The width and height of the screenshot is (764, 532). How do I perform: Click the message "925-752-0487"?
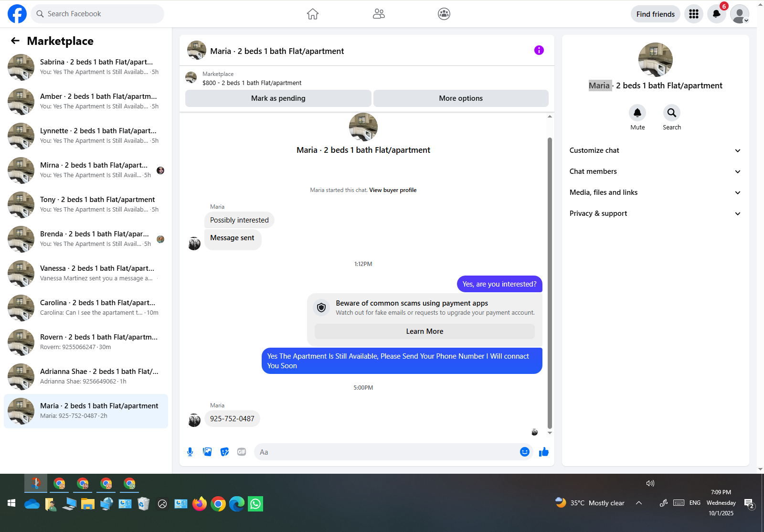tap(232, 419)
